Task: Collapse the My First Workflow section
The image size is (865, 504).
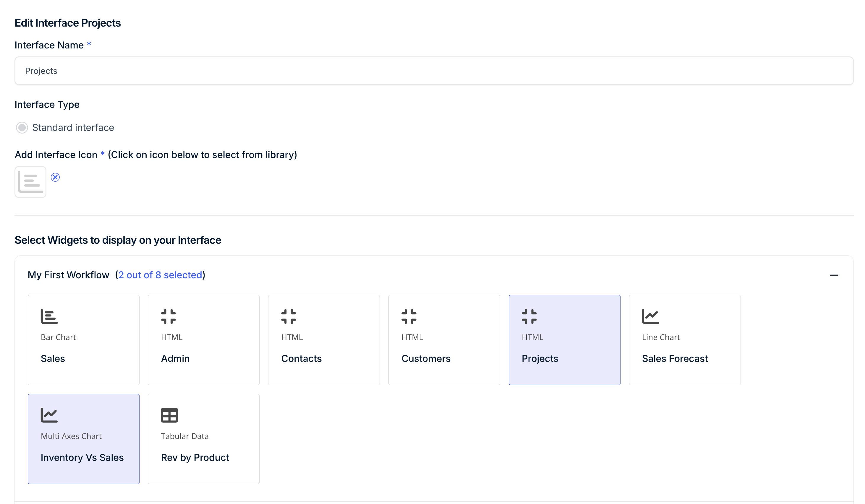Action: coord(834,275)
